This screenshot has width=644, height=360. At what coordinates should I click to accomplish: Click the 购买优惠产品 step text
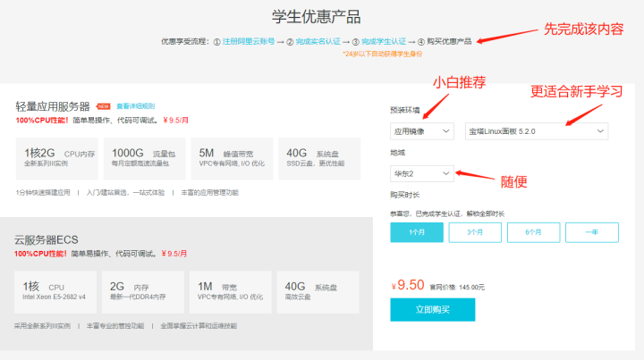pyautogui.click(x=449, y=41)
